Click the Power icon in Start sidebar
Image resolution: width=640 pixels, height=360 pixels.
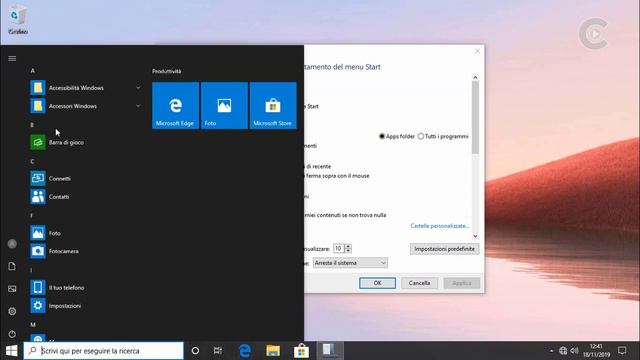(x=12, y=334)
